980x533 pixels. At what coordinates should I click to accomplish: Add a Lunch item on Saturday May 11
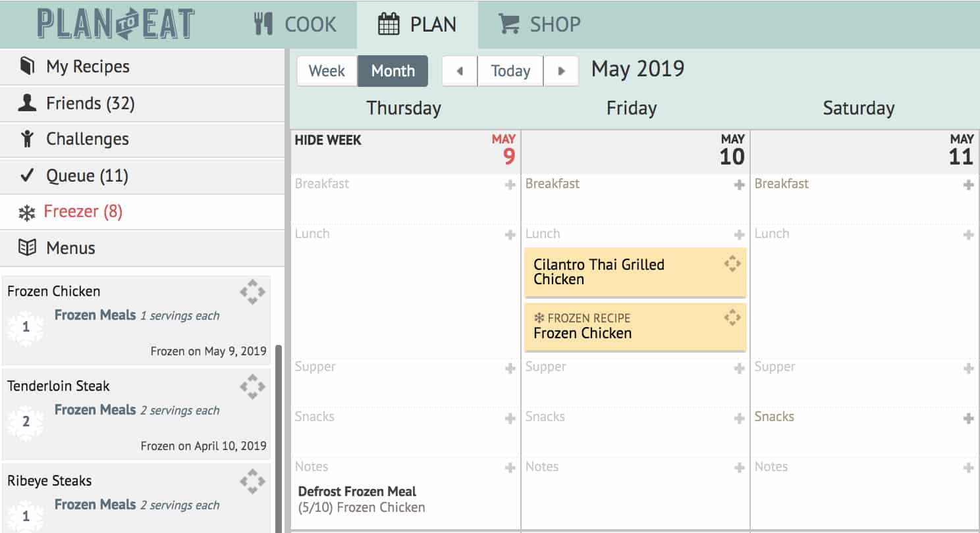968,235
